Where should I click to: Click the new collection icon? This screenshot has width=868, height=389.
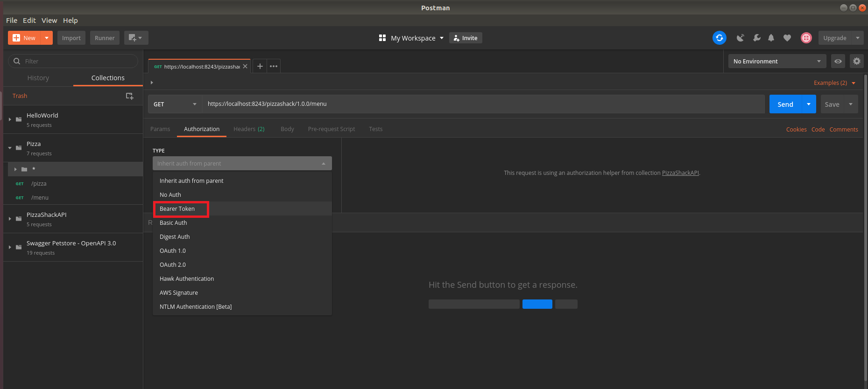click(129, 96)
